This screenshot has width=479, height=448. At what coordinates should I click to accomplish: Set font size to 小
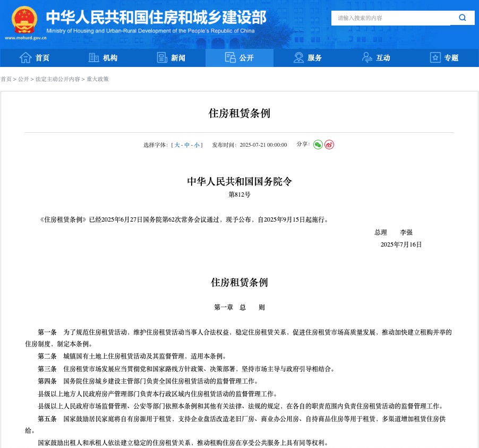196,145
